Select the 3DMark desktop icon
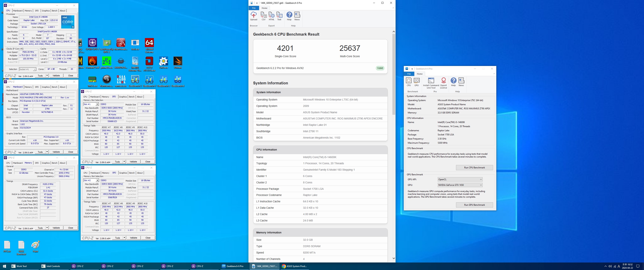The height and width of the screenshot is (270, 644). 178,63
